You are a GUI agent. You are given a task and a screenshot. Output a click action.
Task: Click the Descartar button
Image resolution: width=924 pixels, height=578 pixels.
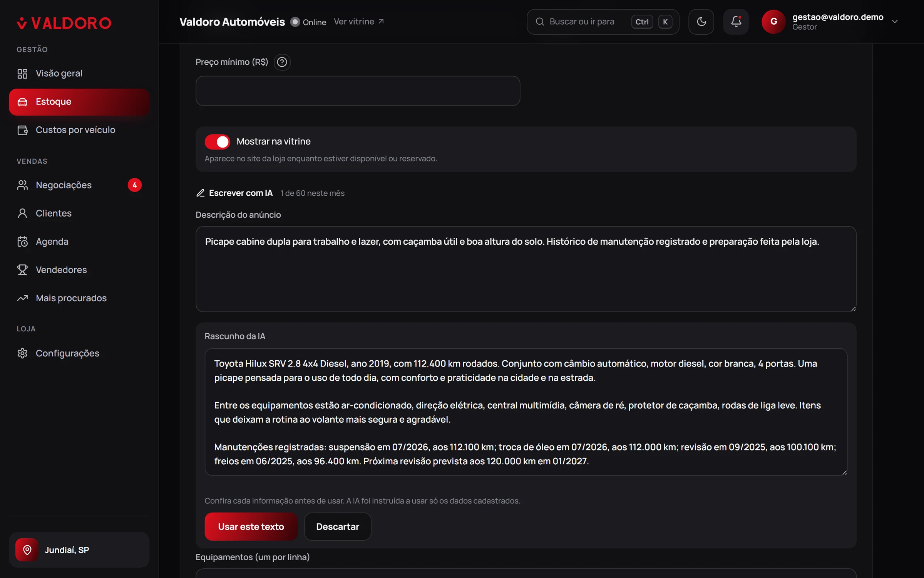[x=338, y=527]
